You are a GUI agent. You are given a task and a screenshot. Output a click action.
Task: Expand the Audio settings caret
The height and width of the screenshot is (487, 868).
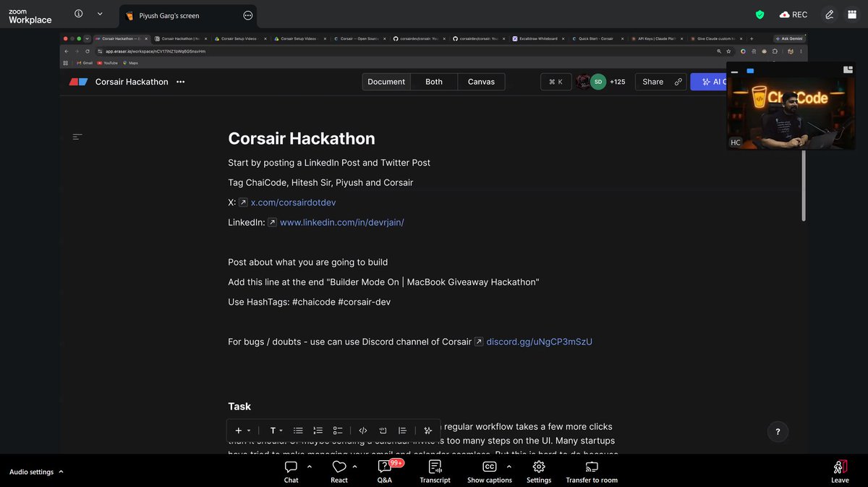[x=61, y=472]
